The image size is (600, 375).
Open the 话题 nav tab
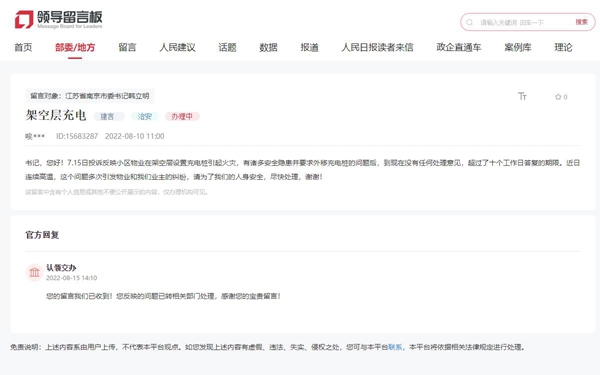227,47
